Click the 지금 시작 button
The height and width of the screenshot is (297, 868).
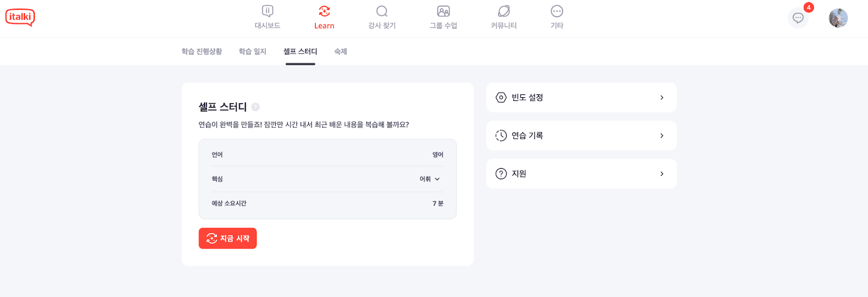[228, 238]
